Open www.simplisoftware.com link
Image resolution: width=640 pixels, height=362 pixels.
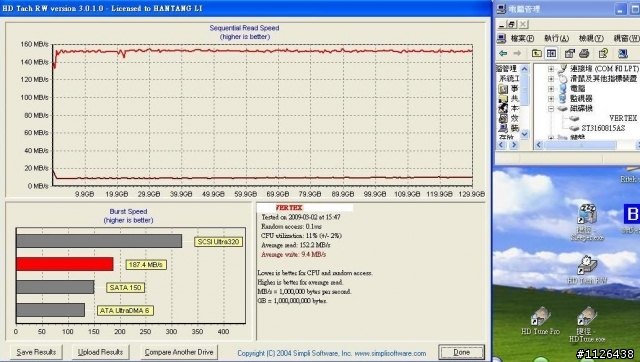click(x=390, y=353)
